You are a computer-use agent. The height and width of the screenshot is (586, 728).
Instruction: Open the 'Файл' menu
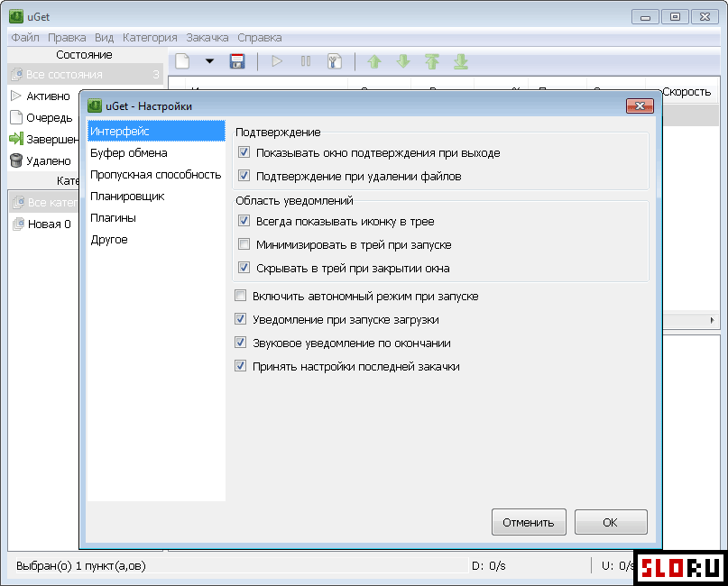point(25,38)
